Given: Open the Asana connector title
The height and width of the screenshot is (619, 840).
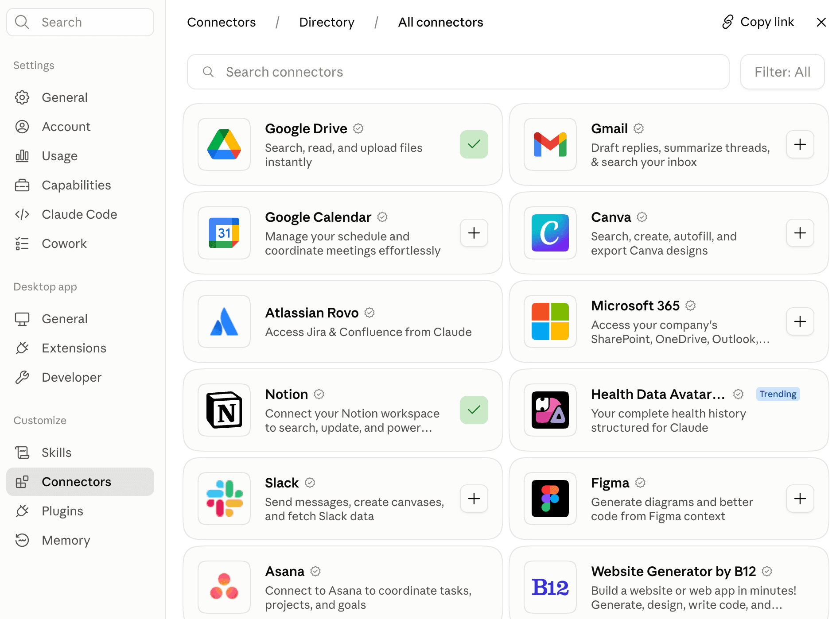Looking at the screenshot, I should click(x=284, y=571).
